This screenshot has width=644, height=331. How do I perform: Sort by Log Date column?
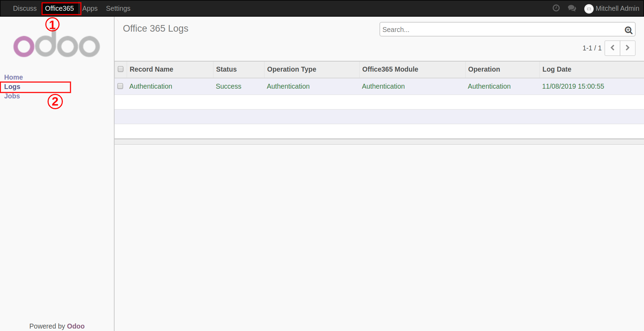coord(557,69)
